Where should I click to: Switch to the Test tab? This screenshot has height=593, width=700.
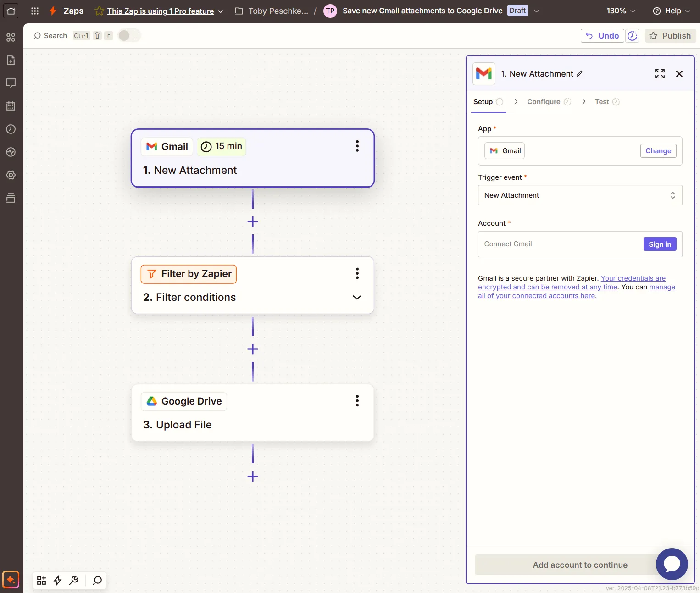pyautogui.click(x=607, y=102)
